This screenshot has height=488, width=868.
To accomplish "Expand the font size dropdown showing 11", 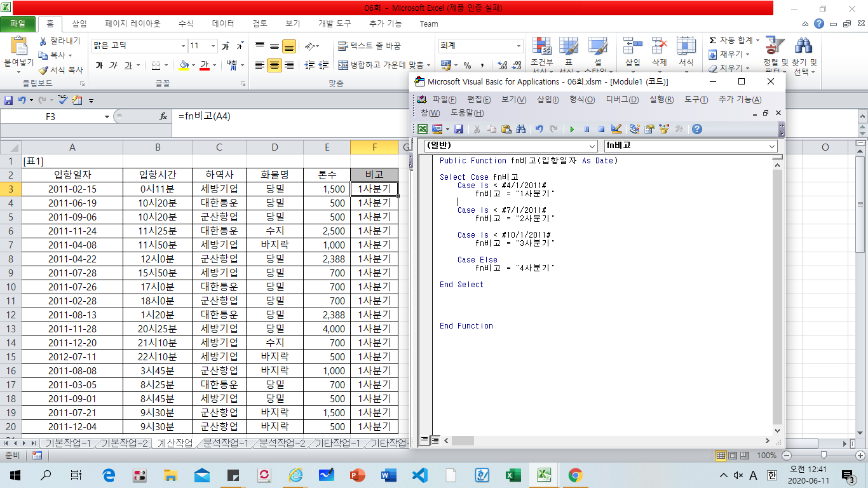I will tap(212, 46).
